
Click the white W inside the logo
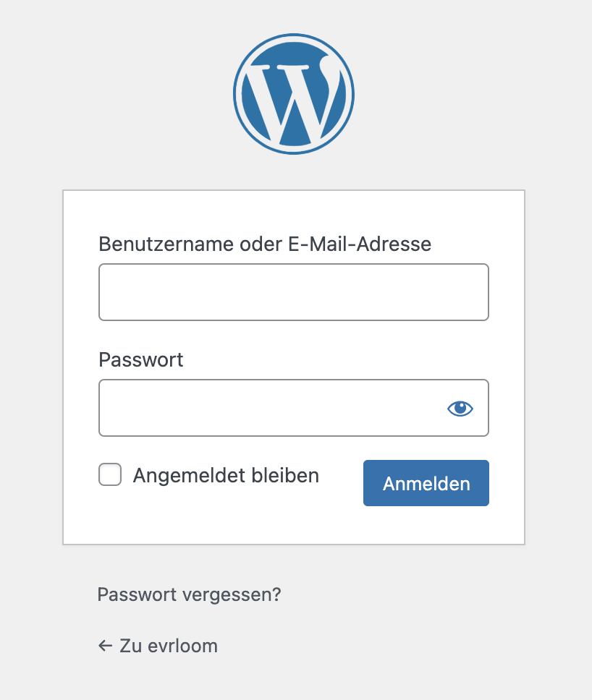pos(292,101)
